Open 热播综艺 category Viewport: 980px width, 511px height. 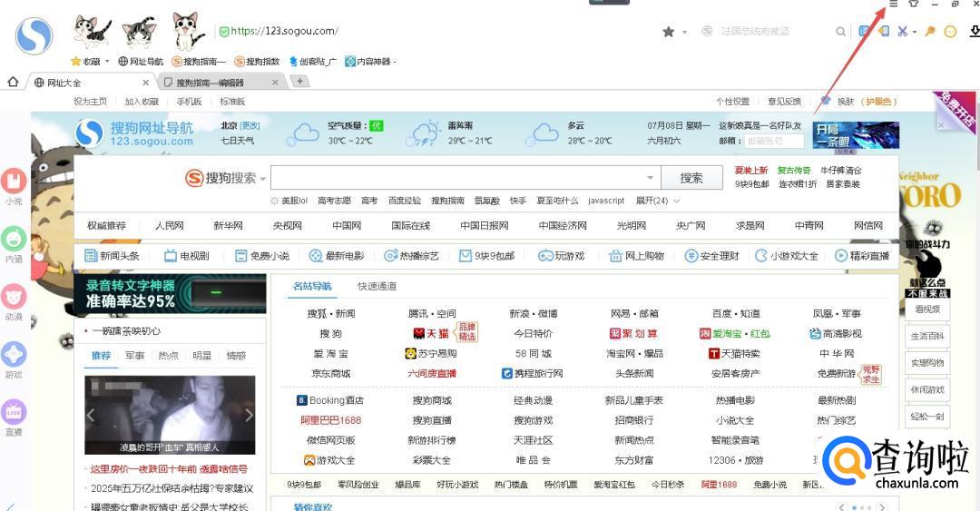point(412,256)
